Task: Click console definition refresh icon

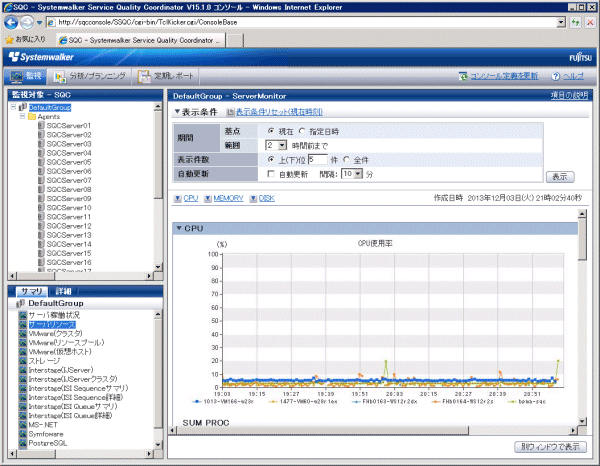Action: [463, 76]
